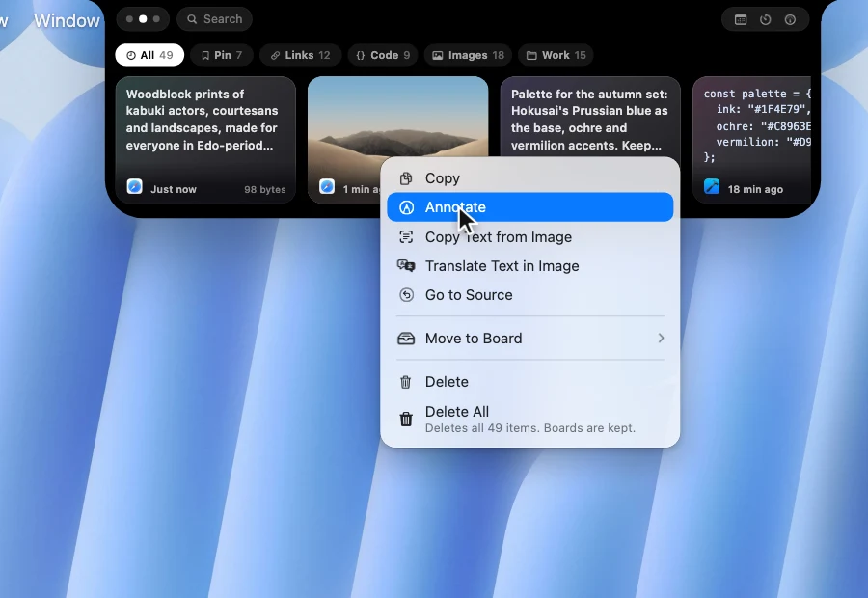Click the text-scan icon for Copy Text from Image
Image resolution: width=868 pixels, height=598 pixels.
point(406,237)
